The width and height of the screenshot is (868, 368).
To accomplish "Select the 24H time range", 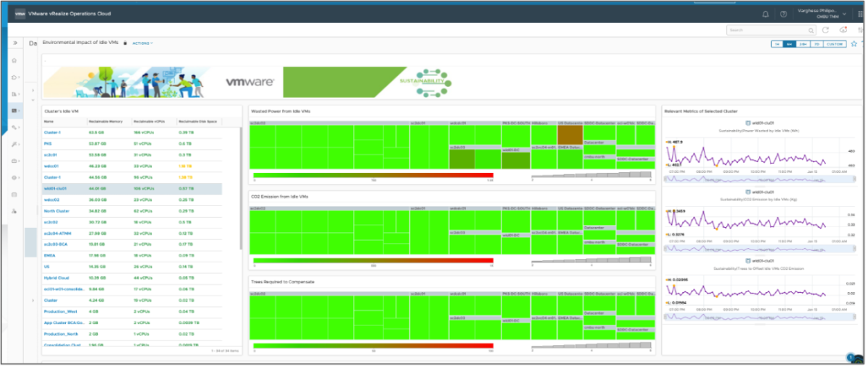I will (x=803, y=44).
